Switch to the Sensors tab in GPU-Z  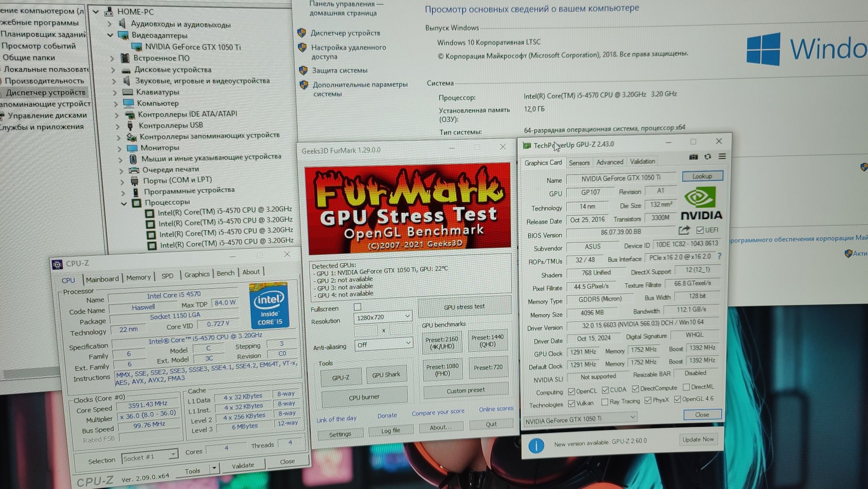pos(579,163)
